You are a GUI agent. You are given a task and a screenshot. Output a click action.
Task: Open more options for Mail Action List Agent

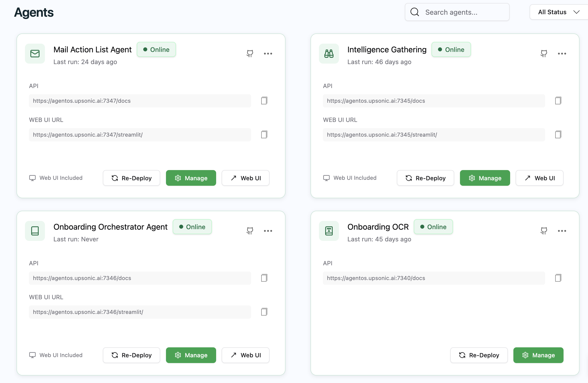pyautogui.click(x=268, y=54)
